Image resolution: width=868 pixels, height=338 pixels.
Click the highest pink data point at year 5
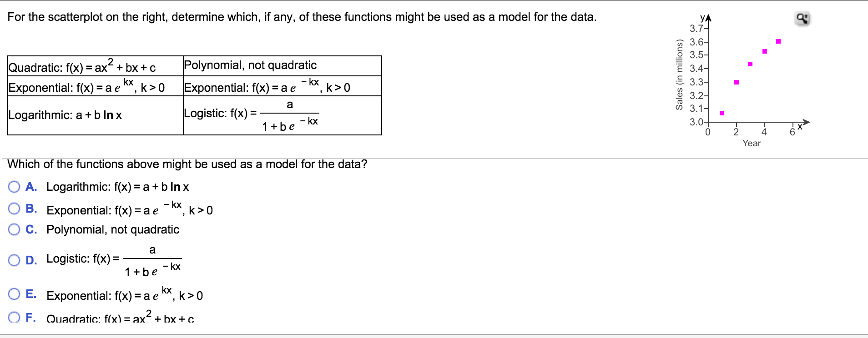[x=778, y=41]
